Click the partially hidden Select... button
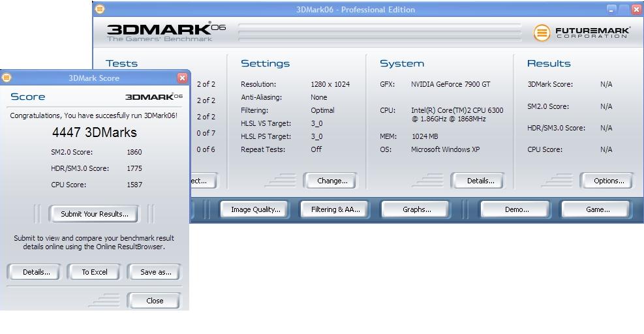The image size is (644, 334). 204,181
